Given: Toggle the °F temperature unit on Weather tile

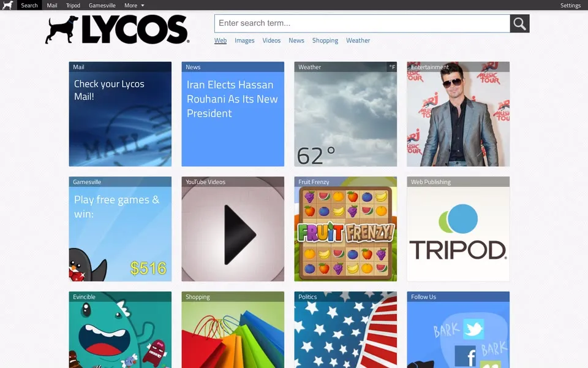Looking at the screenshot, I should tap(392, 67).
